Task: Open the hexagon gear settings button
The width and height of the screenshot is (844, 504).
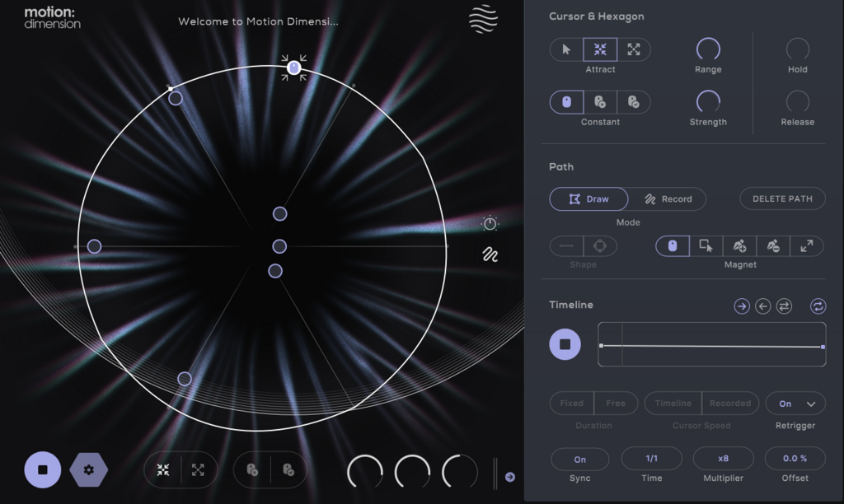Action: pos(89,469)
